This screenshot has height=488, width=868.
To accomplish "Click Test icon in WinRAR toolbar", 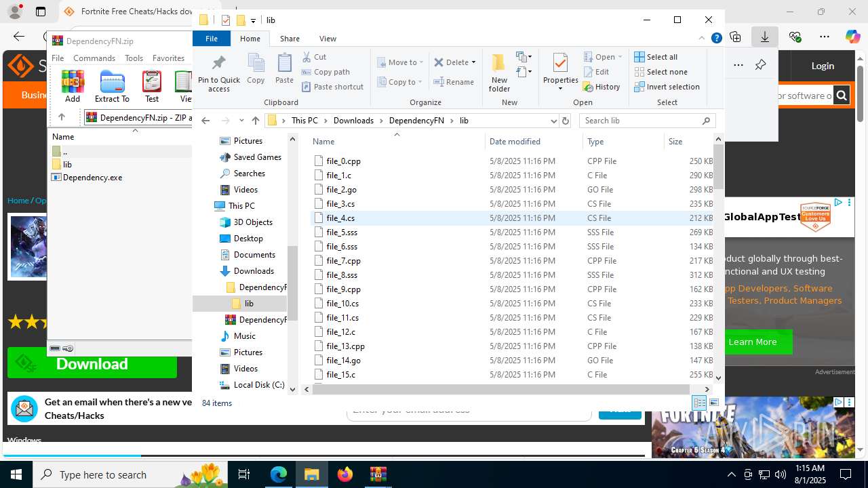I will tap(152, 85).
